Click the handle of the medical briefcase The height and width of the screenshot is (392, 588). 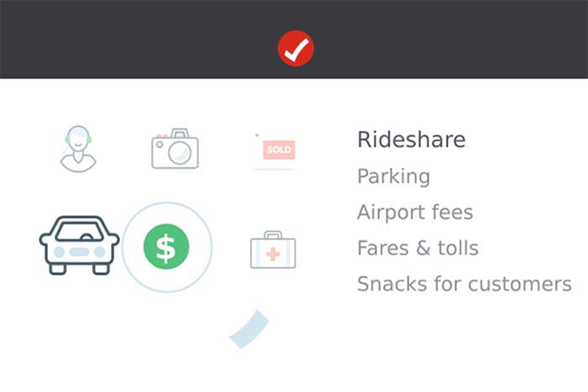(x=273, y=235)
